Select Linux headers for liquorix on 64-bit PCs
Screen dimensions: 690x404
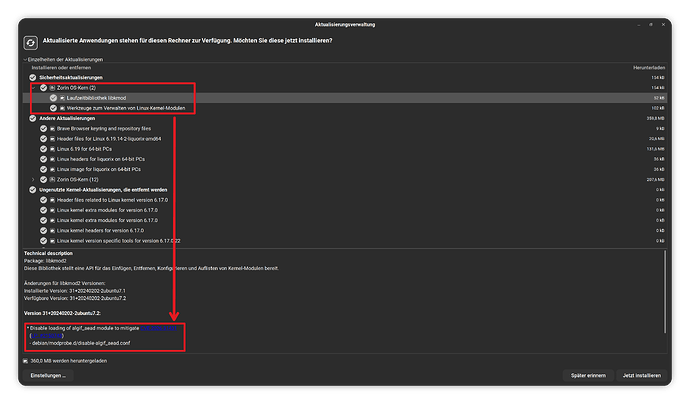pos(101,159)
